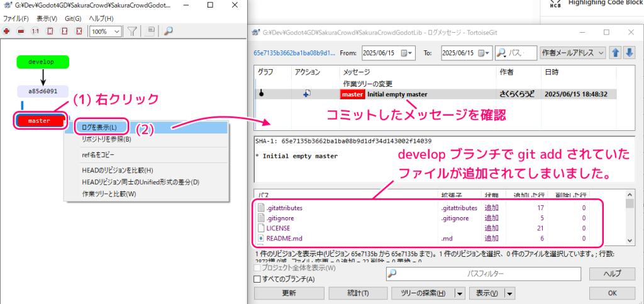Click the アクション column header
Screen dimensions: 644x304
307,72
